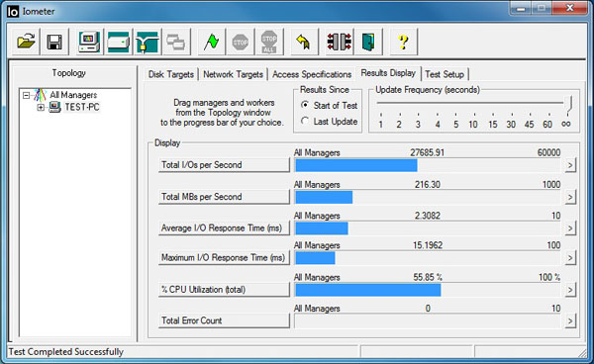The image size is (594, 364).
Task: Click the 216.30 MBs value
Action: [x=428, y=185]
